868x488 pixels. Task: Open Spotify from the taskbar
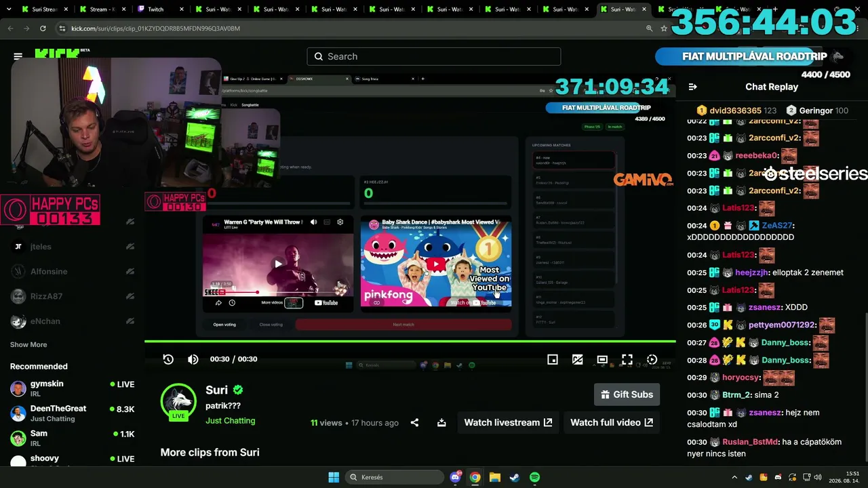coord(534,477)
